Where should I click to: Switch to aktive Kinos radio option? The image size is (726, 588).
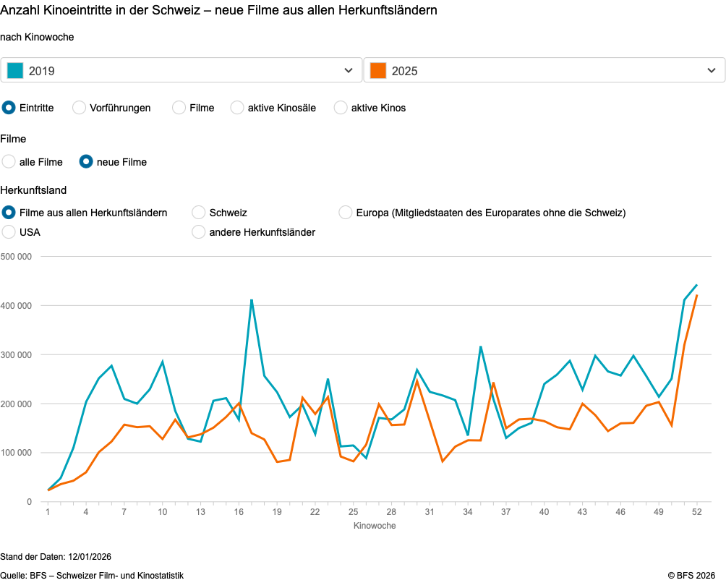point(341,108)
